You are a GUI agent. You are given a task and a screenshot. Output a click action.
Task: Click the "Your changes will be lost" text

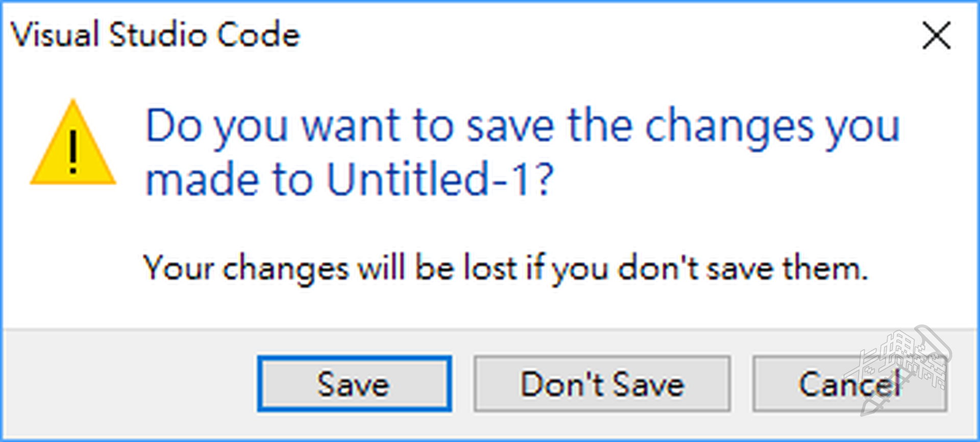pos(504,268)
